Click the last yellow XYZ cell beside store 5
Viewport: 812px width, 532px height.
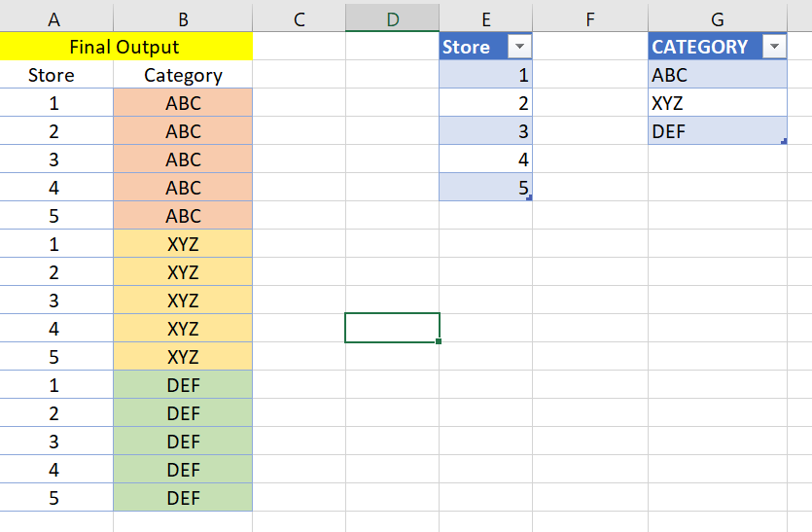[183, 357]
